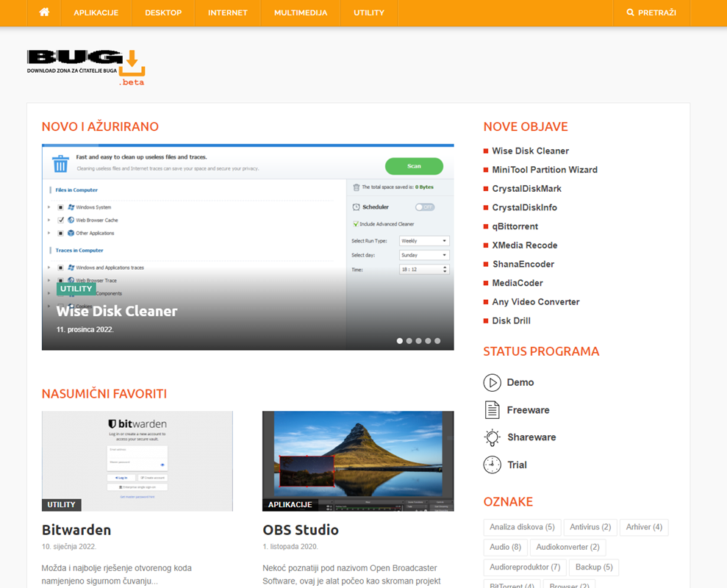Select the Backup (5) tag
This screenshot has height=588, width=727.
tap(594, 567)
